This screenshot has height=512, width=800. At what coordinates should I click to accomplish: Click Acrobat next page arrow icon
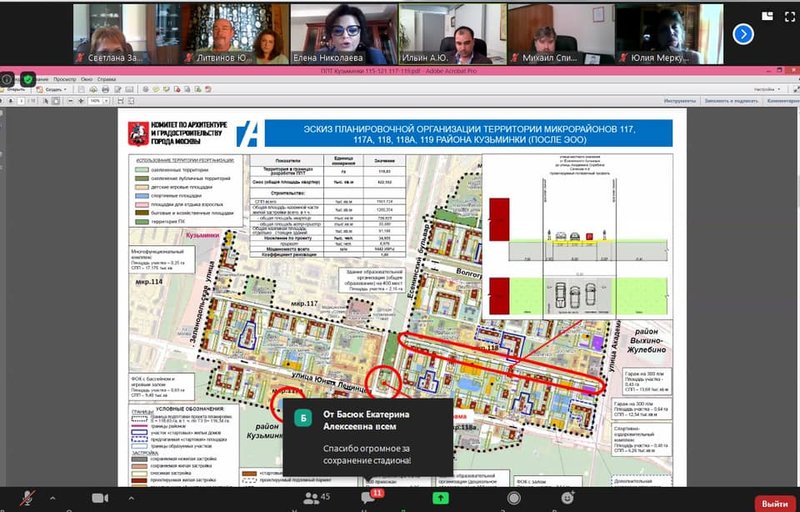pyautogui.click(x=11, y=101)
